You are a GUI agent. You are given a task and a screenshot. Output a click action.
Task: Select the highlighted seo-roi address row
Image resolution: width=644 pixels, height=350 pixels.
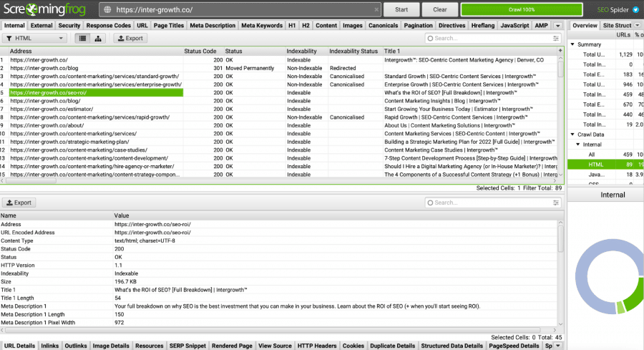point(96,92)
